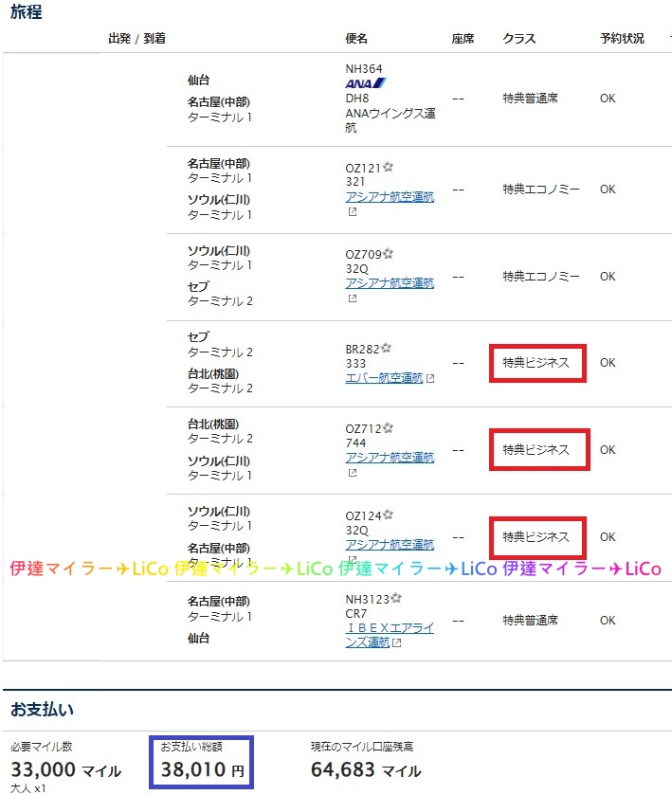The width and height of the screenshot is (672, 795).
Task: Select the 便名 column header
Action: (356, 39)
